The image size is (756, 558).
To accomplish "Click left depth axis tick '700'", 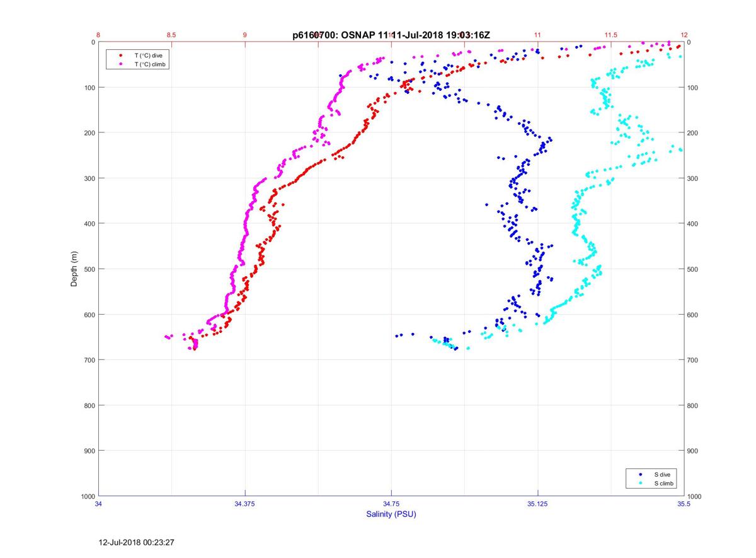I will point(89,360).
